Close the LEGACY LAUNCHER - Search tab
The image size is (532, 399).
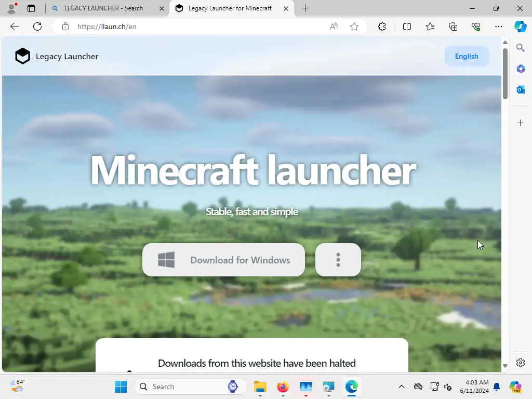[162, 8]
